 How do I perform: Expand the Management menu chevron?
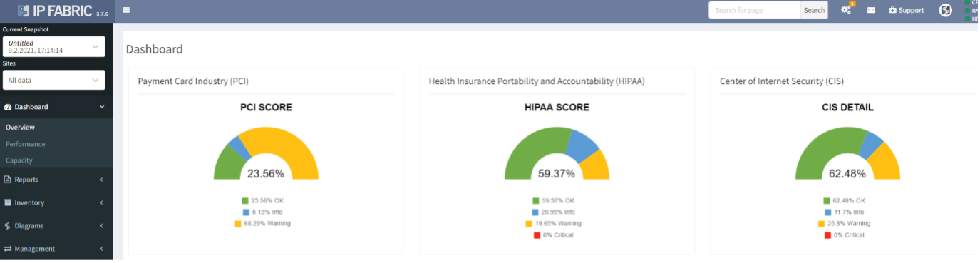102,249
